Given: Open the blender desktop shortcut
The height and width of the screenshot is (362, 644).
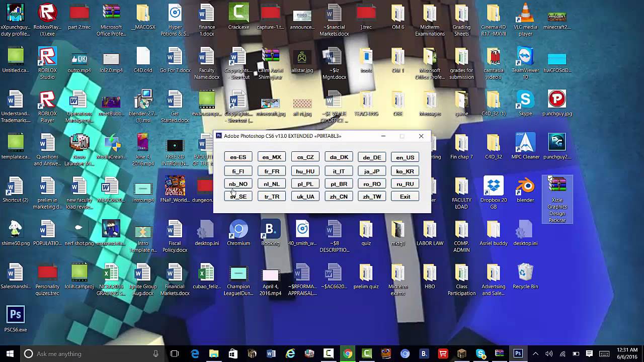Looking at the screenshot, I should tap(525, 190).
